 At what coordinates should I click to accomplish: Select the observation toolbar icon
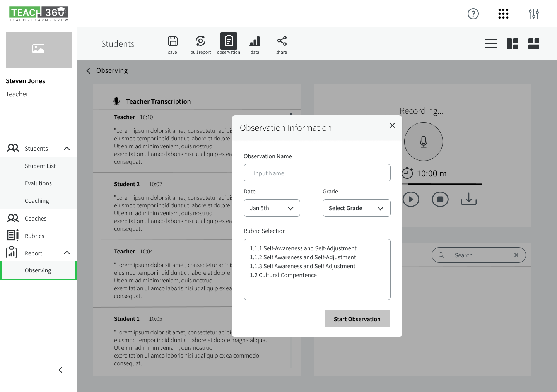tap(229, 41)
